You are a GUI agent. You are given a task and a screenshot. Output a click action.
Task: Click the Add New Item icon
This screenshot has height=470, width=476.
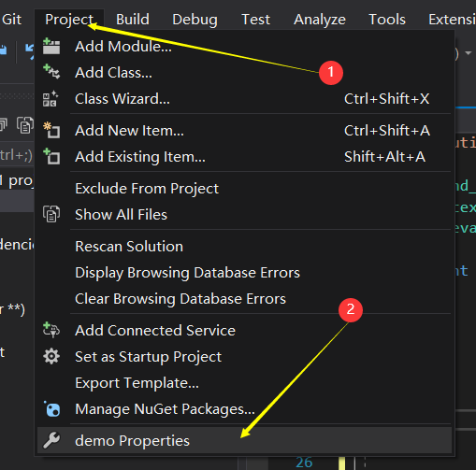[x=51, y=130]
